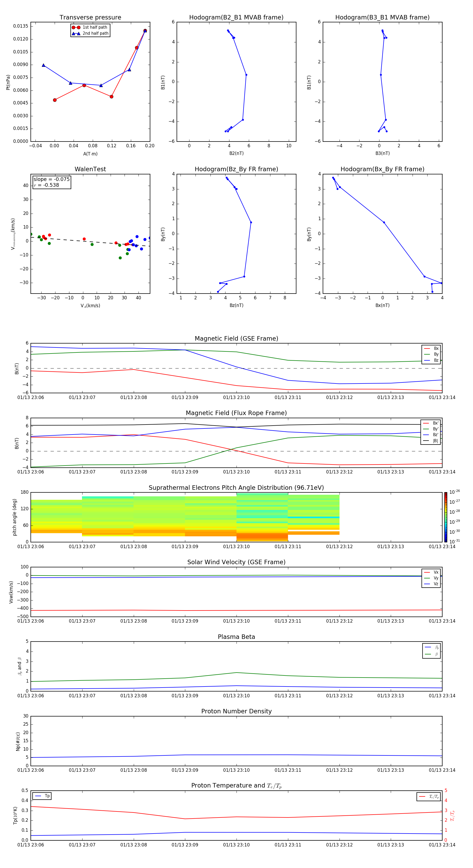Click 'Magnetic Field (Flux Rope Frame)' title
The image size is (473, 868).
pyautogui.click(x=236, y=413)
